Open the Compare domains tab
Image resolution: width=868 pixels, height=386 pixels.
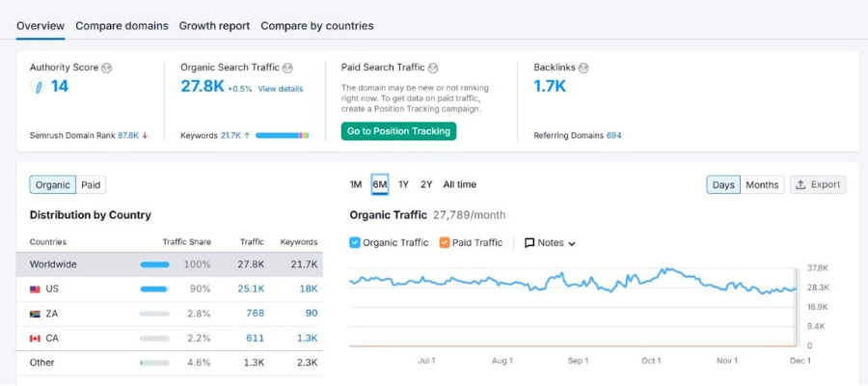coord(122,26)
